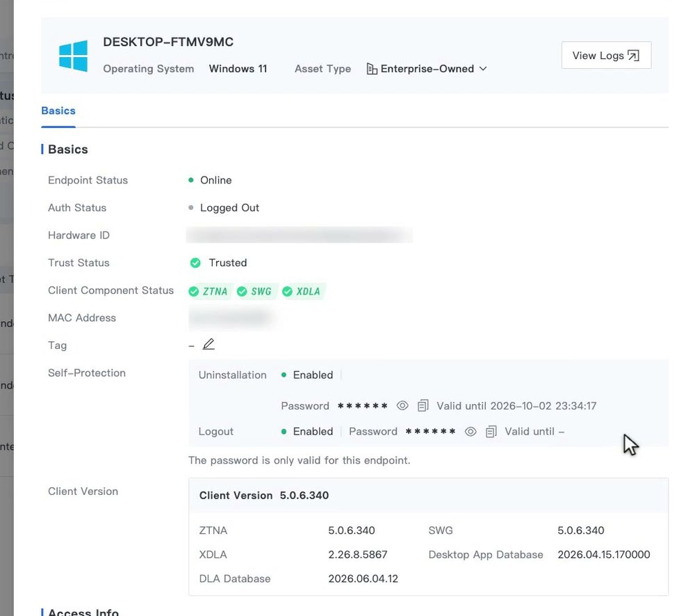The width and height of the screenshot is (695, 616).
Task: Reveal the uninstallation password with eye icon
Action: [402, 405]
